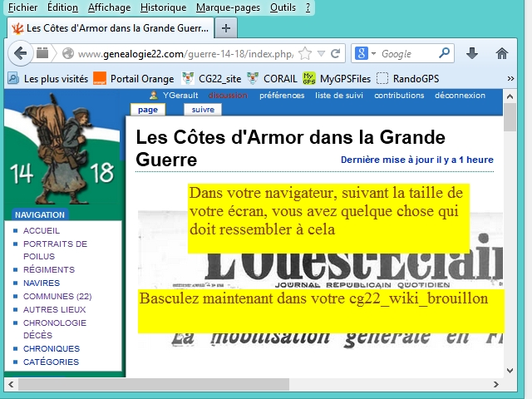
Task: Click the vertical scrollbar thumb
Action: tap(510, 117)
